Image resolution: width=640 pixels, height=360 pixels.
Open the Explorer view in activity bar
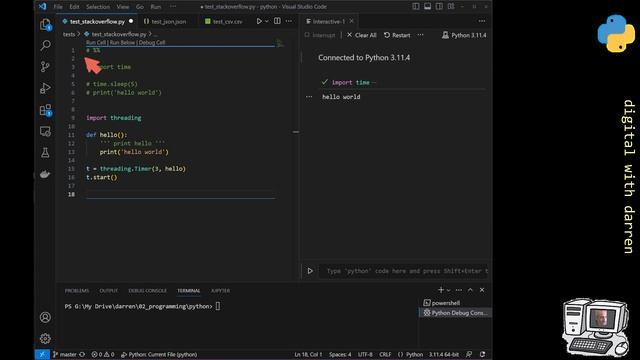click(x=45, y=24)
